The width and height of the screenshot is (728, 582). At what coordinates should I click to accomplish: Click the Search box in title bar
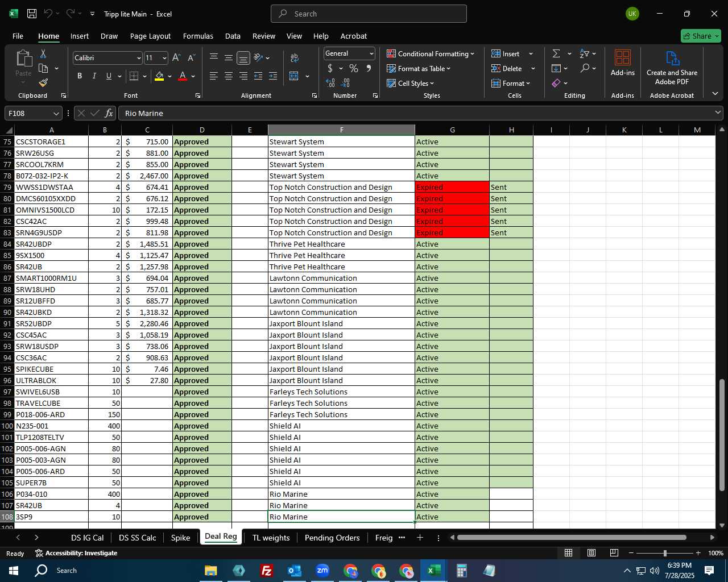coord(369,14)
